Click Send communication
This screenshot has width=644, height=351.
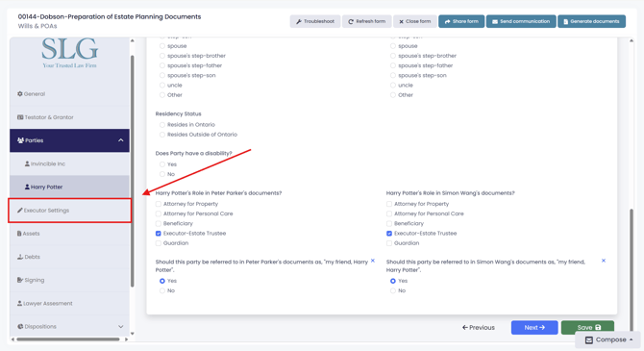[521, 21]
